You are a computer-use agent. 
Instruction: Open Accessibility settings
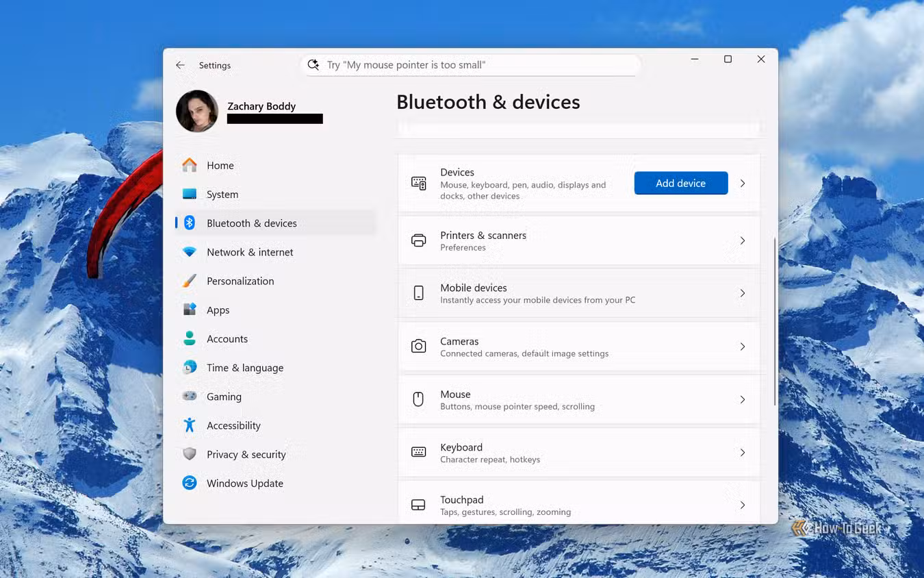[x=275, y=425]
